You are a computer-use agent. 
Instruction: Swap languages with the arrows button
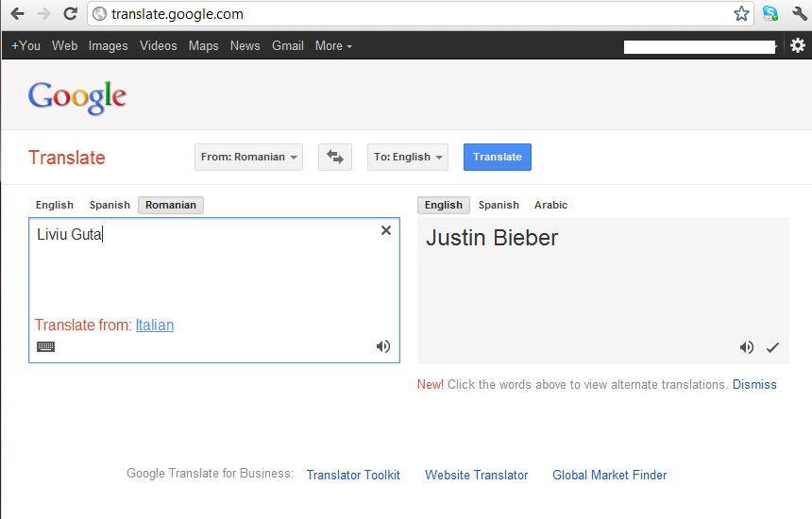click(x=335, y=157)
